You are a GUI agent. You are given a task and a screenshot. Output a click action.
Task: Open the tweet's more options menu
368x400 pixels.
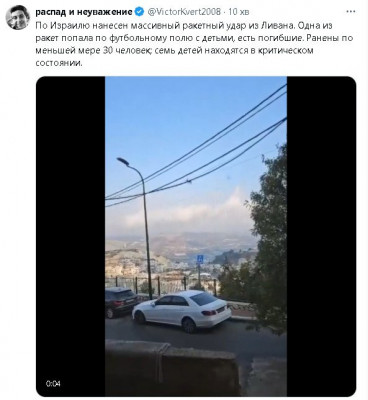click(351, 12)
